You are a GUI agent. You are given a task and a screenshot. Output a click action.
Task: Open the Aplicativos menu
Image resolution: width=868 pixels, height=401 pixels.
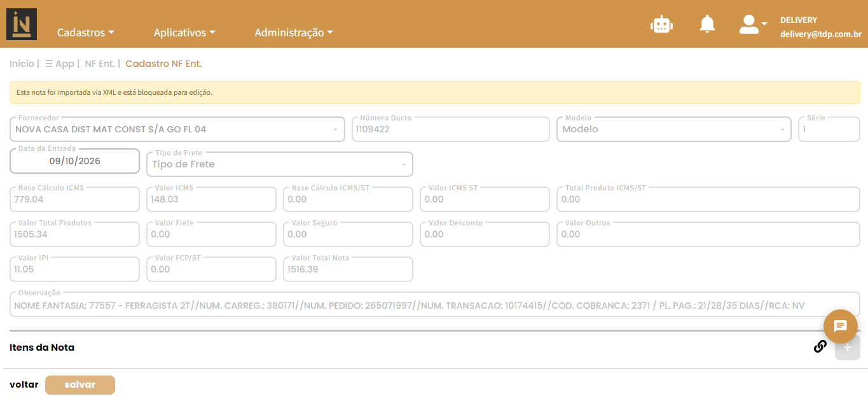[x=184, y=32]
